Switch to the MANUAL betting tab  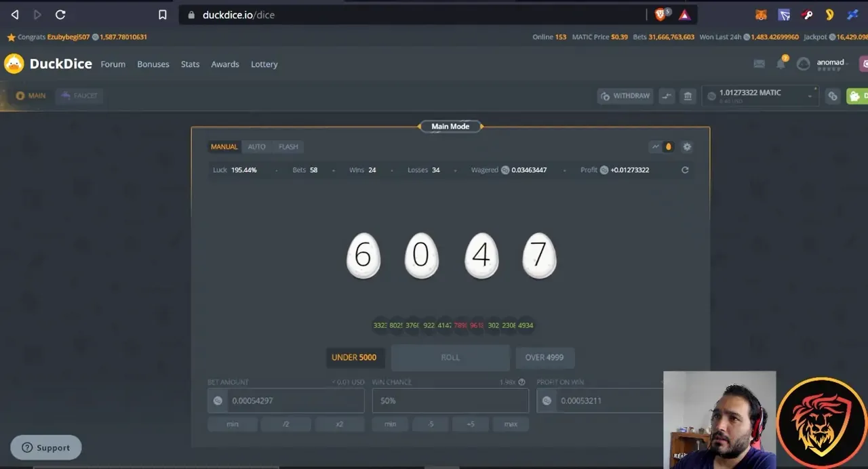point(224,146)
